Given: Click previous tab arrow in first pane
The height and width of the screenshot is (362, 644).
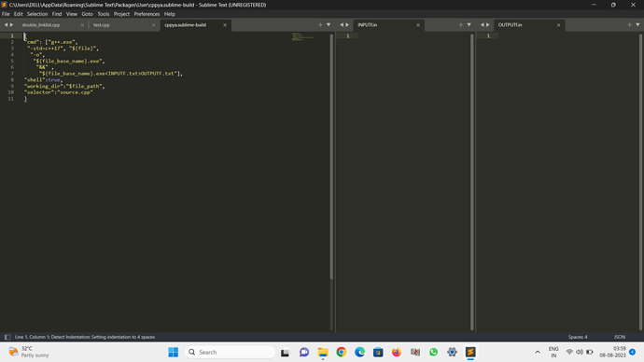Looking at the screenshot, I should [6, 25].
